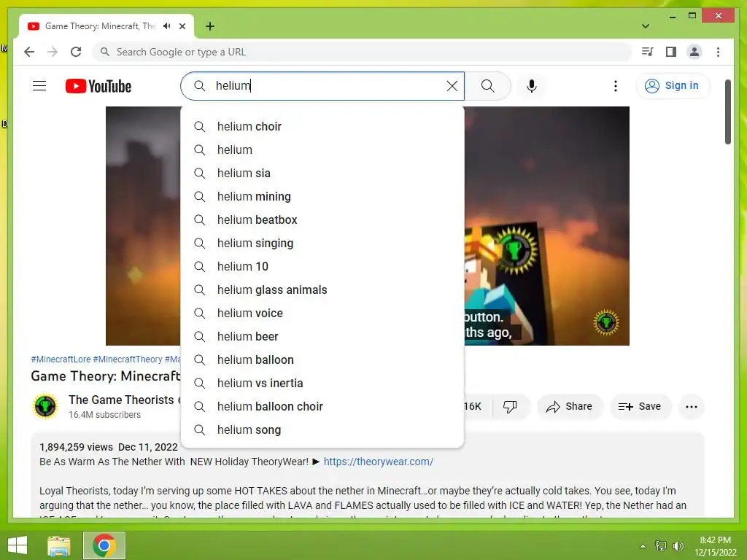
Task: Open a new tab with plus button
Action: (209, 26)
